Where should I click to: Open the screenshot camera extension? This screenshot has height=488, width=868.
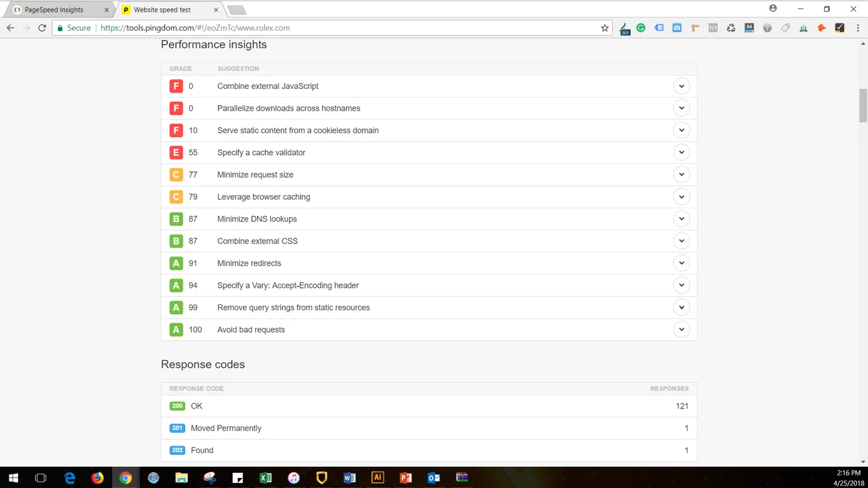[x=677, y=28]
